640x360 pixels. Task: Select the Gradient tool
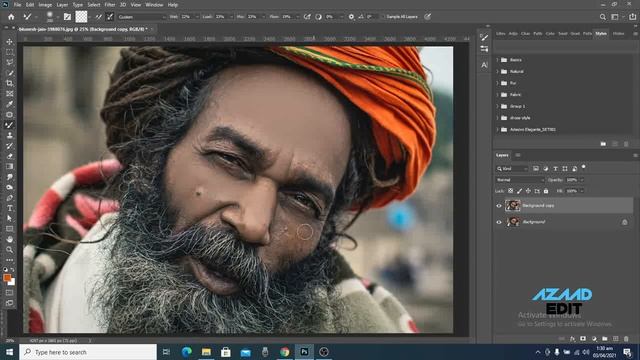[9, 167]
